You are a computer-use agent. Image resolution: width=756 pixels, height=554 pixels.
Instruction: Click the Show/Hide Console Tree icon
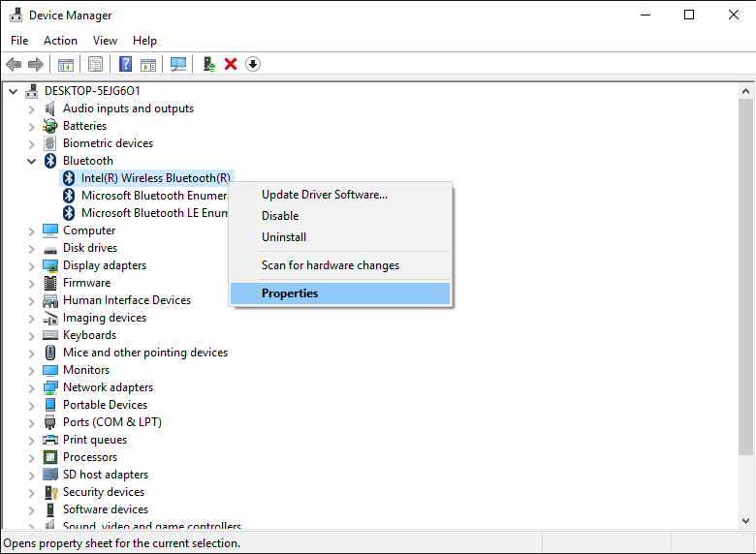pyautogui.click(x=66, y=64)
